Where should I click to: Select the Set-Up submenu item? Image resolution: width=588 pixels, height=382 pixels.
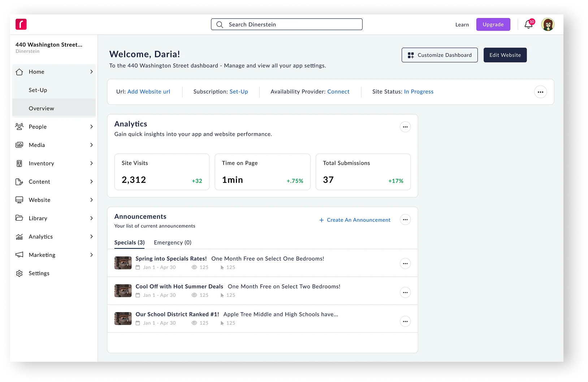pos(54,90)
